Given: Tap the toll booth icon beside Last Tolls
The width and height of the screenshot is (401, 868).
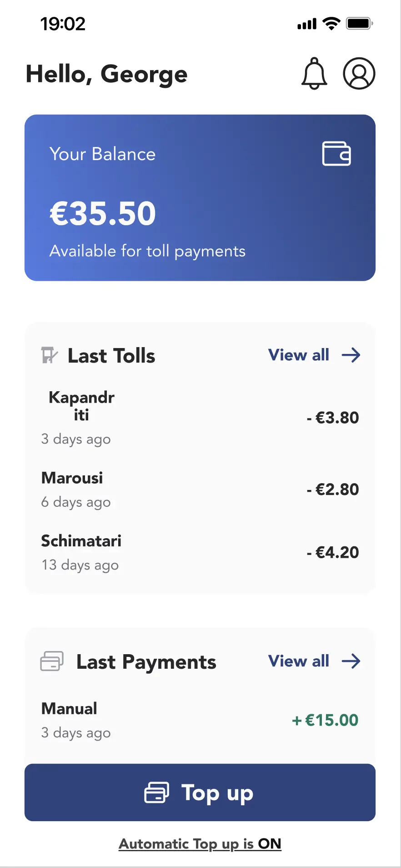Looking at the screenshot, I should coord(49,355).
